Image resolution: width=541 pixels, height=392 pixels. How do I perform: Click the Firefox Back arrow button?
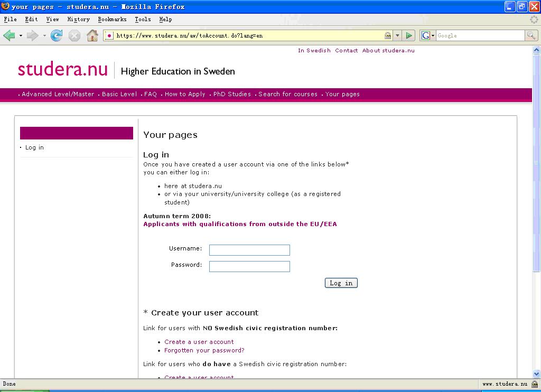coord(10,35)
